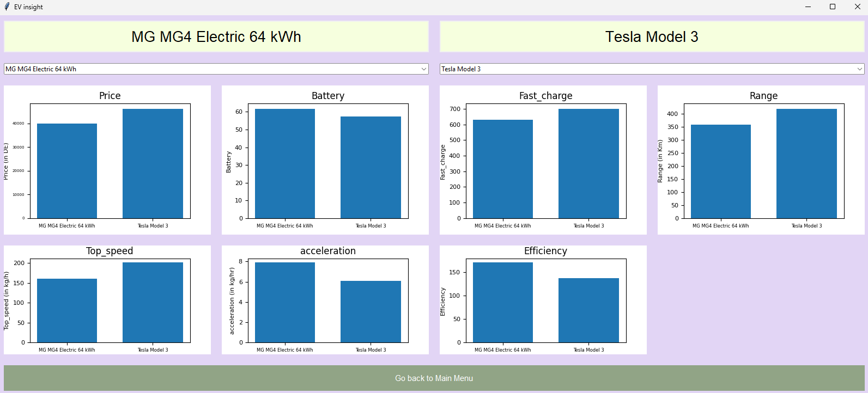Viewport: 868px width, 393px height.
Task: Click MG MG4 x-label under Efficiency chart
Action: (503, 350)
